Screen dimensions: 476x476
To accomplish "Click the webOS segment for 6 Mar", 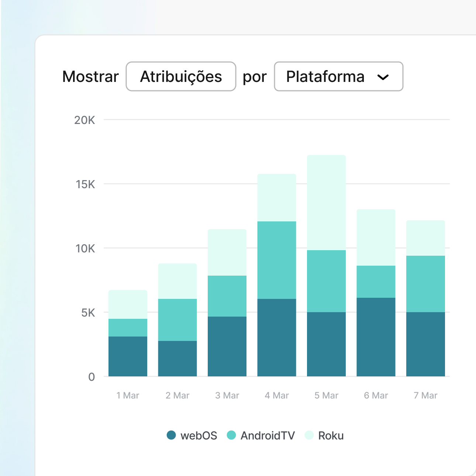I will coord(376,337).
